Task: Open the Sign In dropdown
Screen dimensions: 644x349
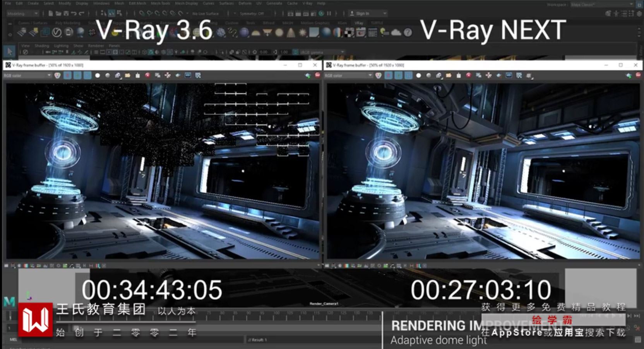Action: tap(367, 14)
